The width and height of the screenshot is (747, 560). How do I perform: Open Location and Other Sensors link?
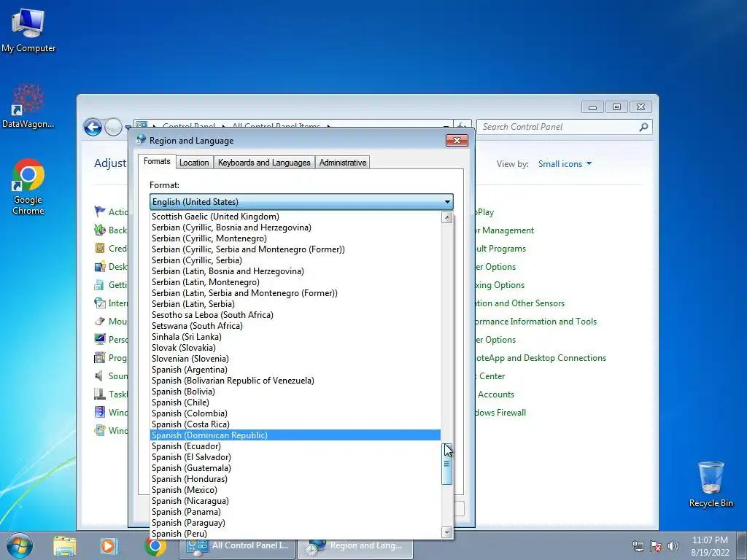pyautogui.click(x=519, y=303)
